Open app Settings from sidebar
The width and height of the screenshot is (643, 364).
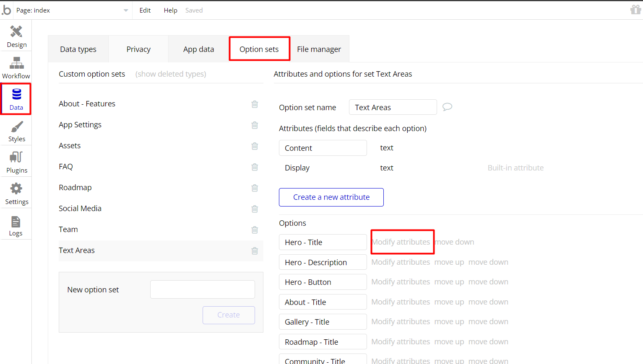16,194
